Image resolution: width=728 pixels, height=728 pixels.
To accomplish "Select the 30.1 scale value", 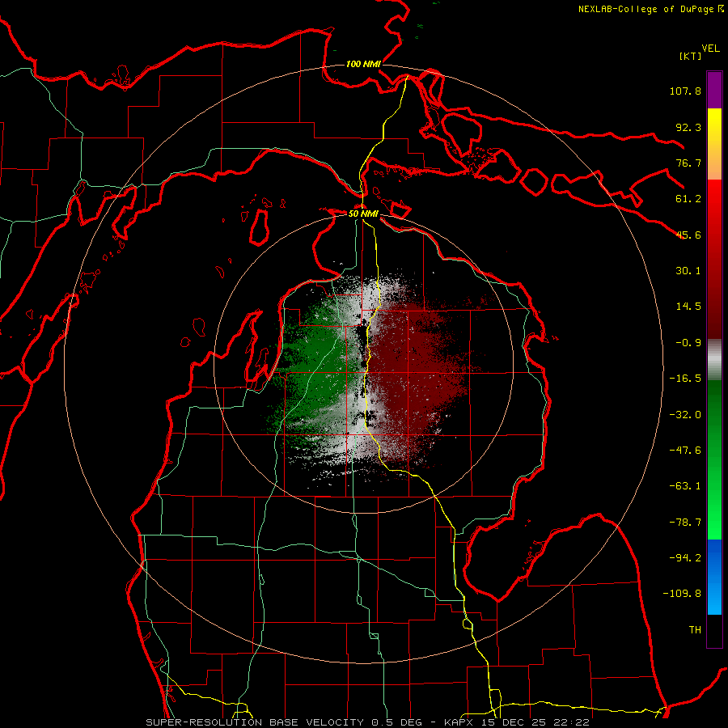I will coord(688,271).
